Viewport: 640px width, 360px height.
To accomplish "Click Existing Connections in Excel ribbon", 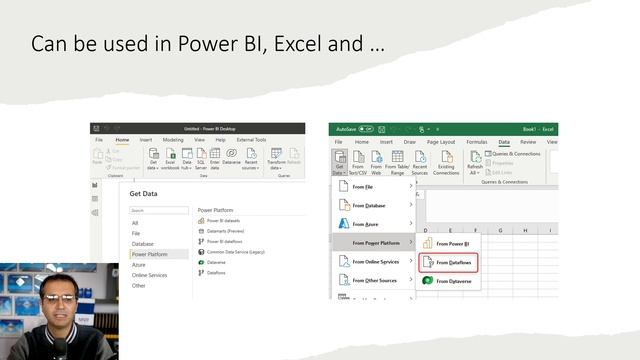I will tap(446, 163).
